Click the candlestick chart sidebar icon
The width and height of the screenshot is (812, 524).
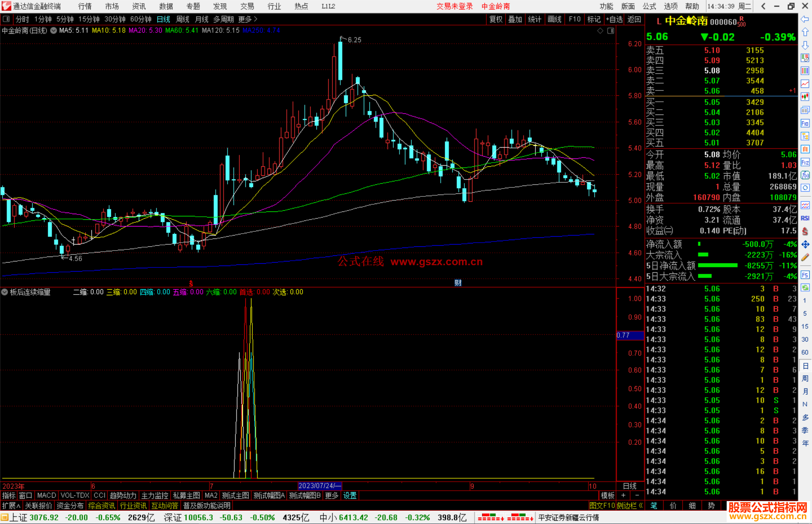tap(805, 97)
